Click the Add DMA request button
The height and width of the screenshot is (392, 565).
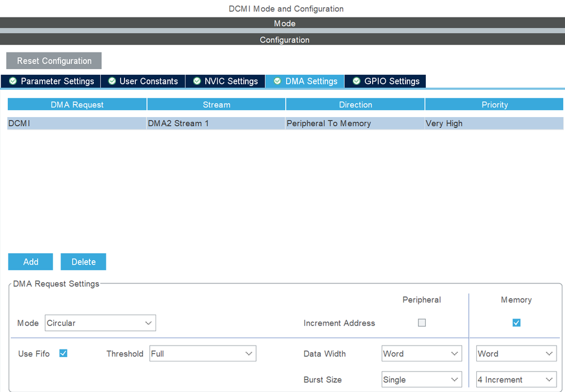[31, 261]
